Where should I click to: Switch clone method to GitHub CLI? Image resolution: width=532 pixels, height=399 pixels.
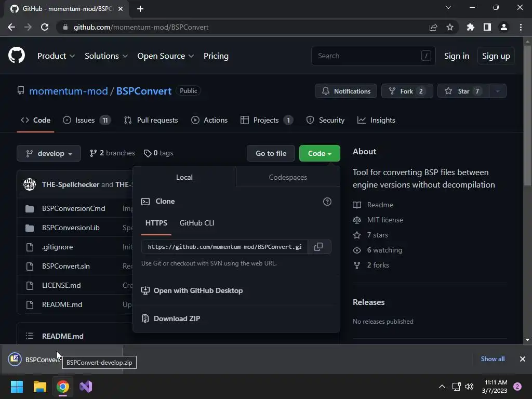tap(197, 223)
